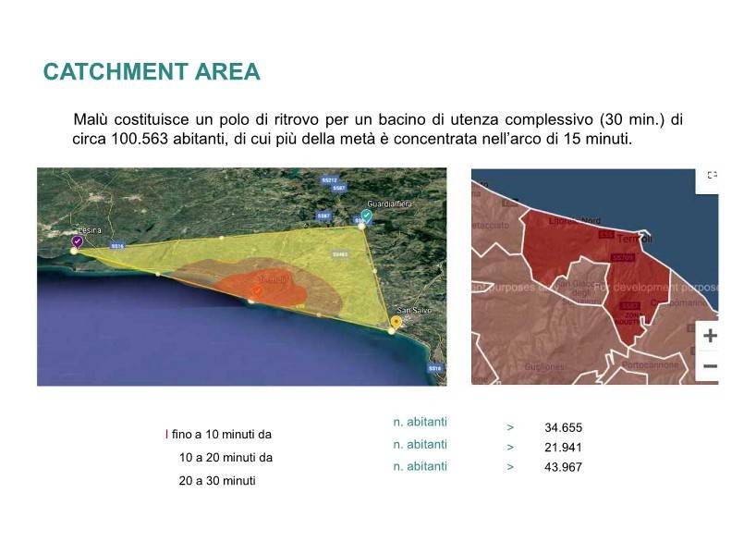Viewport: 756px width, 542px height.
Task: Click the fullscreen icon on the right map
Action: [712, 175]
